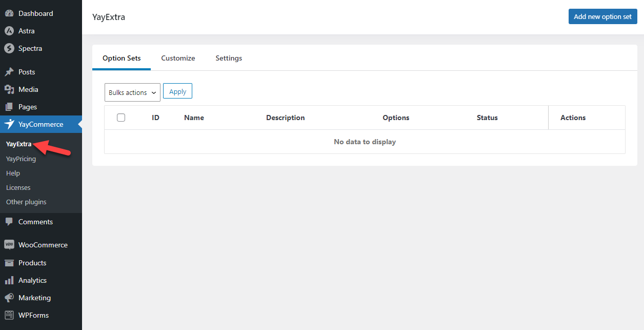The image size is (644, 330).
Task: Tick the select-all checkbox in table header
Action: 121,118
